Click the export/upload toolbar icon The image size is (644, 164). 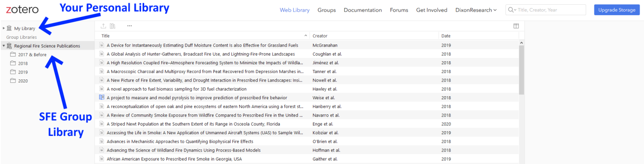pyautogui.click(x=104, y=26)
